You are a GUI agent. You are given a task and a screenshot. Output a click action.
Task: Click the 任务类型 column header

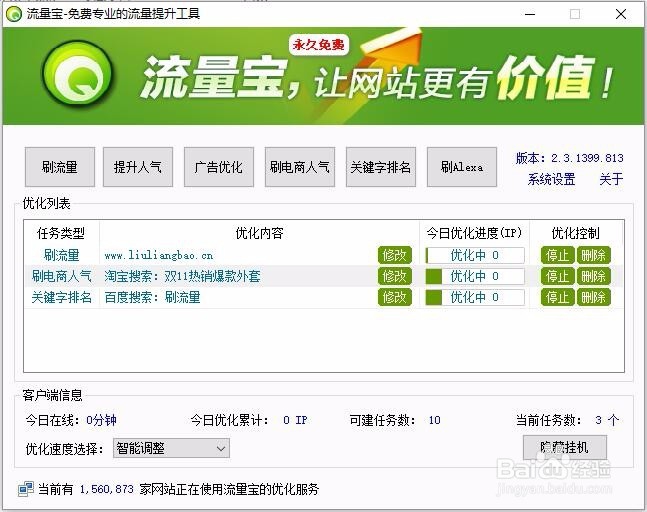click(x=61, y=233)
